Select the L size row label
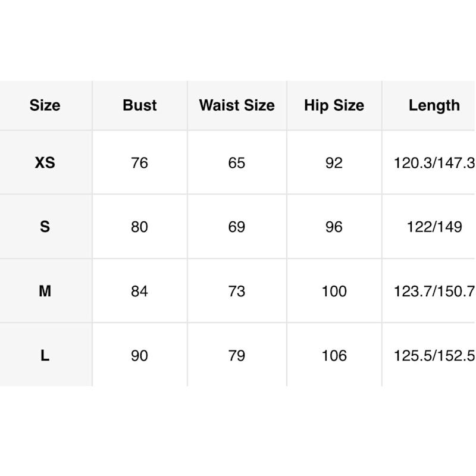 45,355
